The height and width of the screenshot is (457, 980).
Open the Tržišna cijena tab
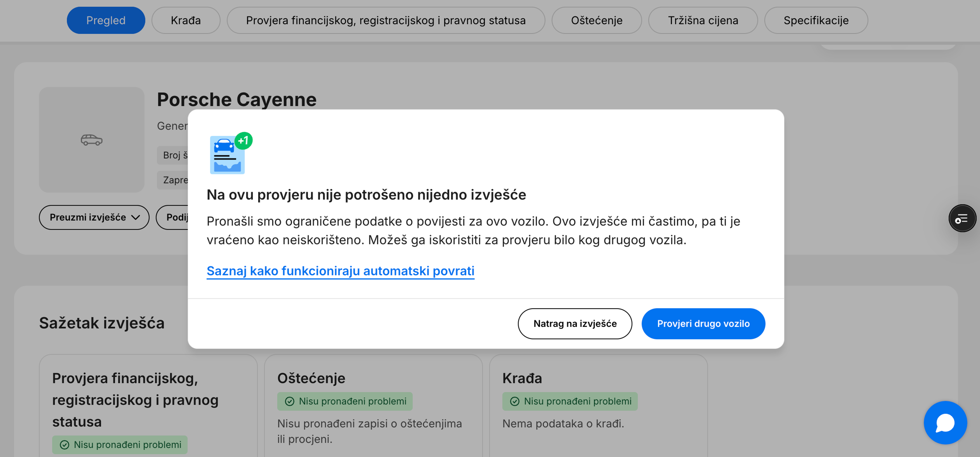click(703, 20)
